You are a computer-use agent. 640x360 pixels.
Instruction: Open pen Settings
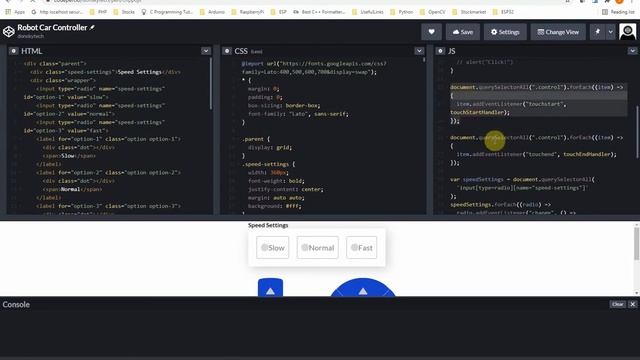pyautogui.click(x=505, y=32)
